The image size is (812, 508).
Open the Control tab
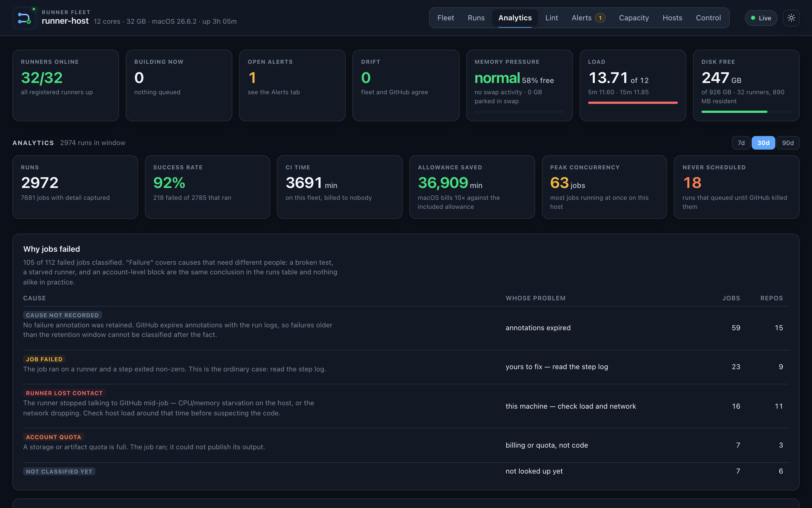708,18
